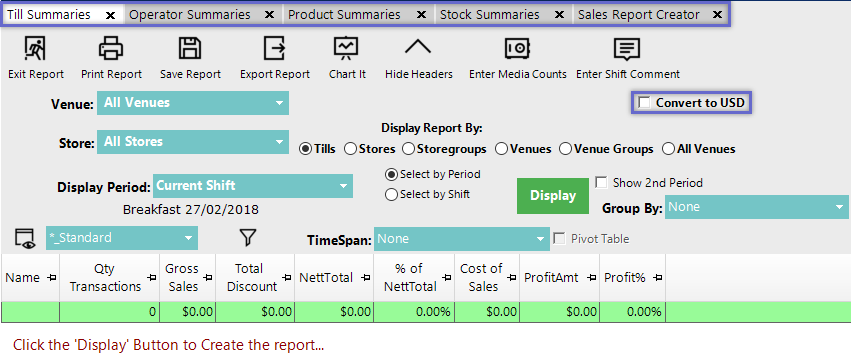Open the Chart It icon
Screen dimensions: 851x360
tap(347, 48)
